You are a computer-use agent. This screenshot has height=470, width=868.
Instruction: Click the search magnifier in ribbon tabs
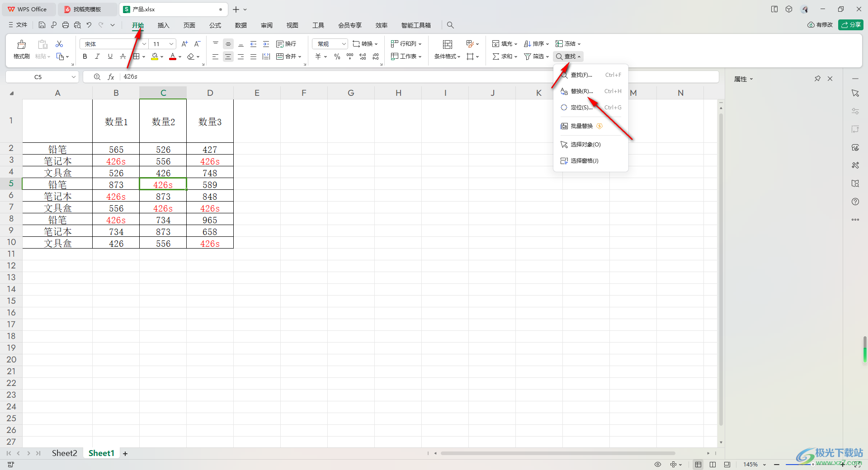pos(450,25)
